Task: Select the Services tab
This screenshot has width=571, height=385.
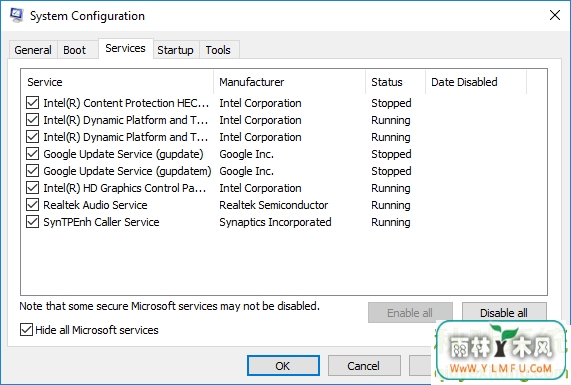Action: click(125, 48)
